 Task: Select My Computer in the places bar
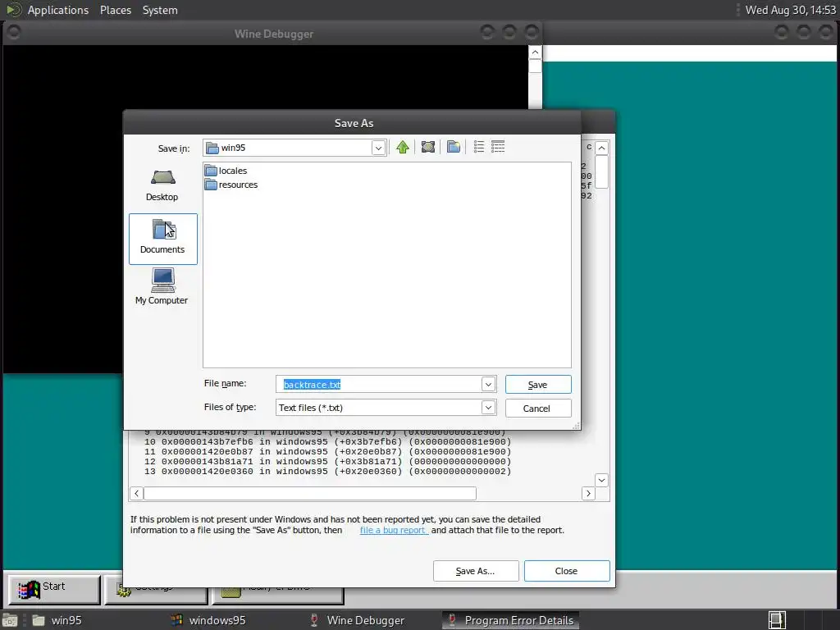click(x=162, y=286)
